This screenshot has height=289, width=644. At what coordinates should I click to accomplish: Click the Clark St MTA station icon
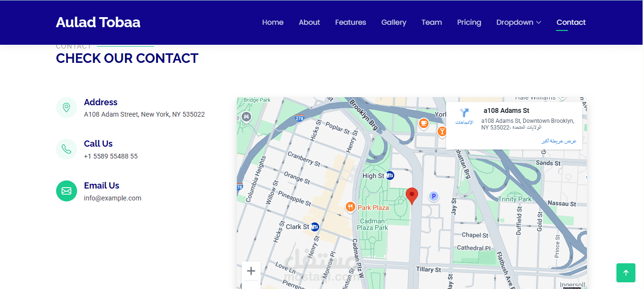[314, 227]
